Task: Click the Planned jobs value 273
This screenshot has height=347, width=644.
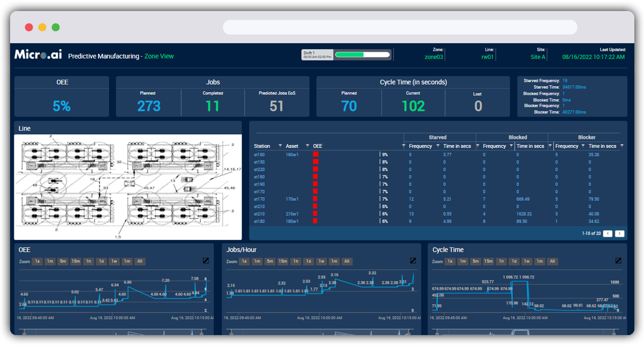Action: pos(149,106)
